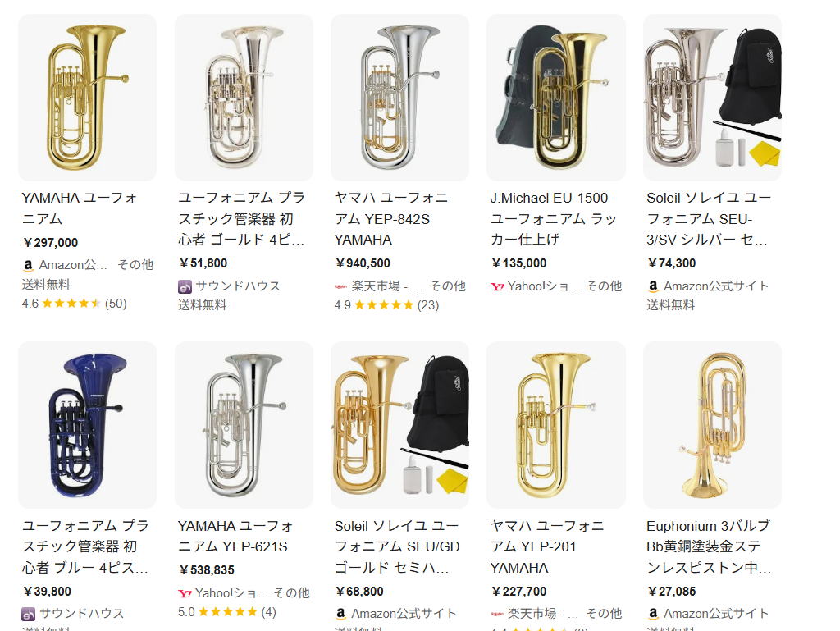
Task: Open the blue plastic euphonium image
Action: [x=87, y=425]
